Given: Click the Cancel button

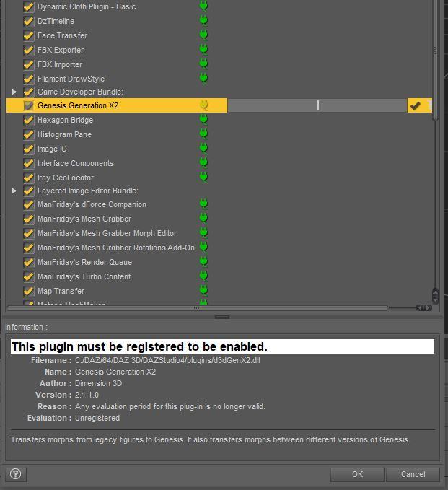Looking at the screenshot, I should [x=413, y=474].
